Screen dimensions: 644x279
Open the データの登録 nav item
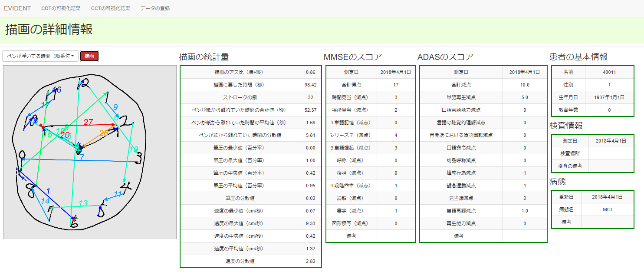tap(155, 8)
